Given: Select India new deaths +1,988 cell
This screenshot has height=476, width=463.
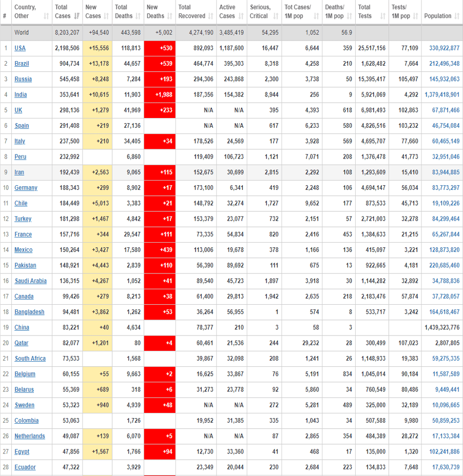Looking at the screenshot, I should (160, 95).
